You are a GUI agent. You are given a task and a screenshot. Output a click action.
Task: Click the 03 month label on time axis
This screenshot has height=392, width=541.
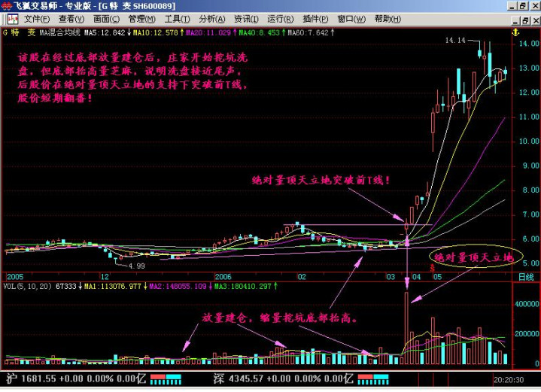391,277
